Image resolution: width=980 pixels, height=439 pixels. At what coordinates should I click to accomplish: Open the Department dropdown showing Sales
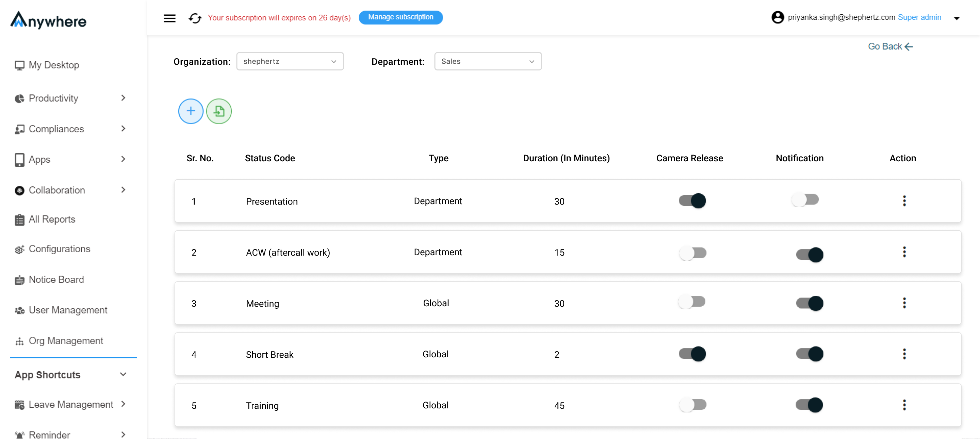click(x=488, y=61)
